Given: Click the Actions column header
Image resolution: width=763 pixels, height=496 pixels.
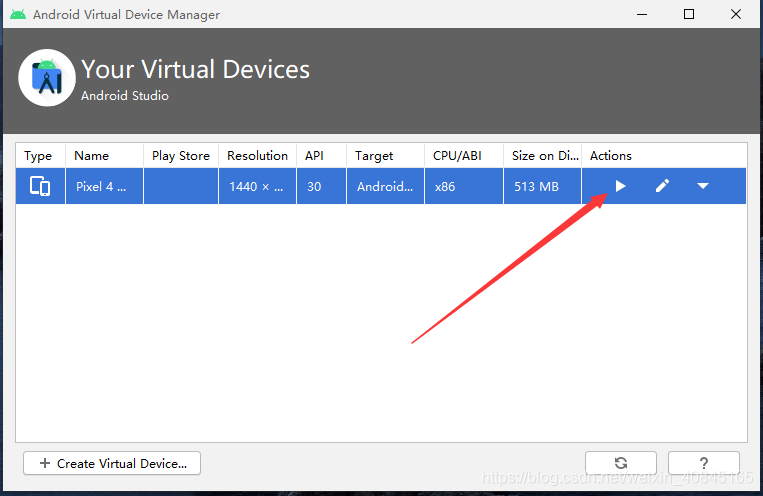Looking at the screenshot, I should click(x=664, y=156).
